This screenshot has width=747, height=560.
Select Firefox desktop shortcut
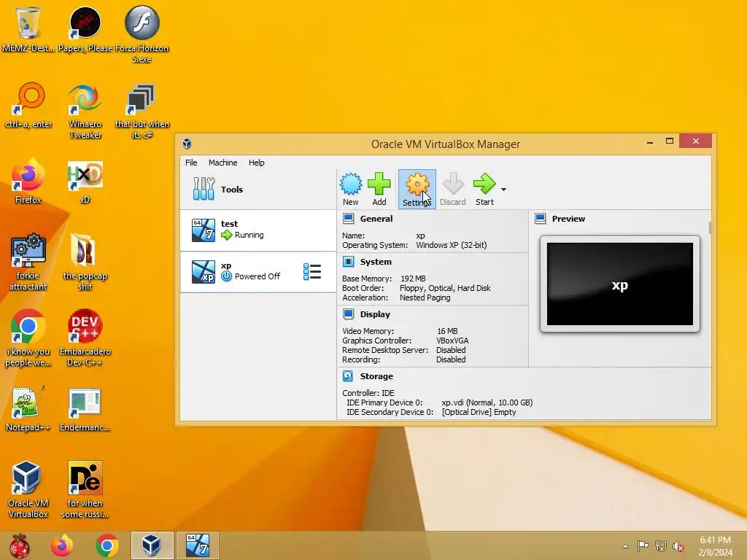pos(28,181)
